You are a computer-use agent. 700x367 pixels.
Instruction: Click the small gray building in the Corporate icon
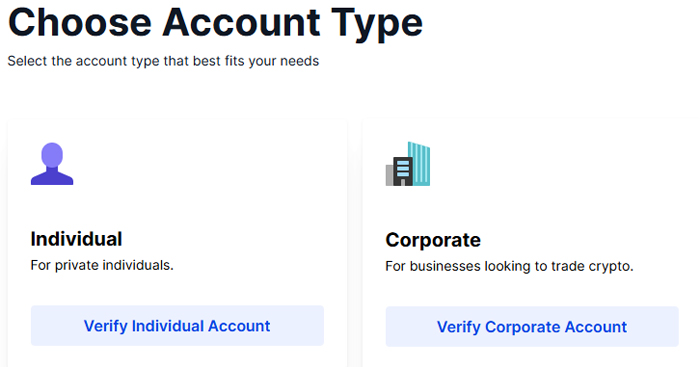(x=389, y=175)
